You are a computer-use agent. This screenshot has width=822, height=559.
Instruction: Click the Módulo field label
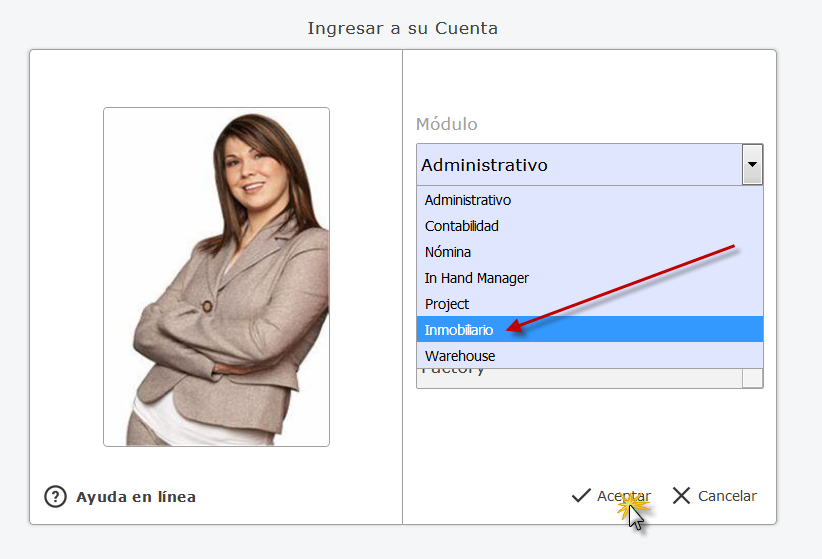[447, 124]
